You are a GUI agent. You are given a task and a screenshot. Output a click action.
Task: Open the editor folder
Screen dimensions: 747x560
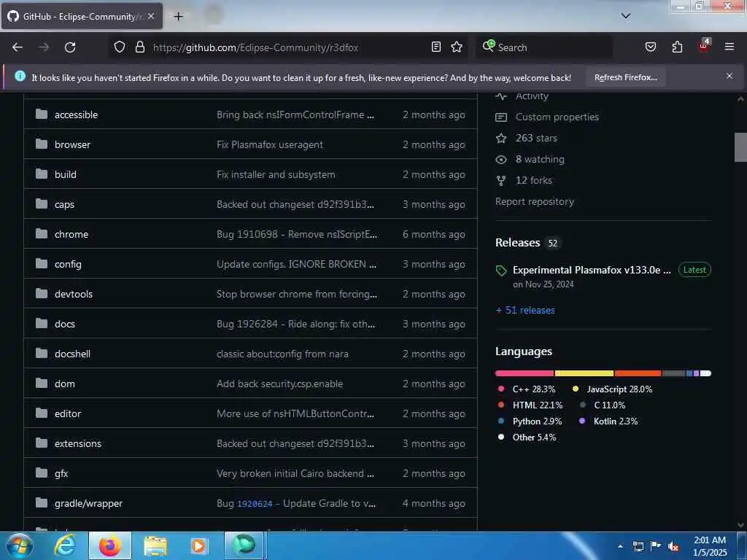click(68, 414)
